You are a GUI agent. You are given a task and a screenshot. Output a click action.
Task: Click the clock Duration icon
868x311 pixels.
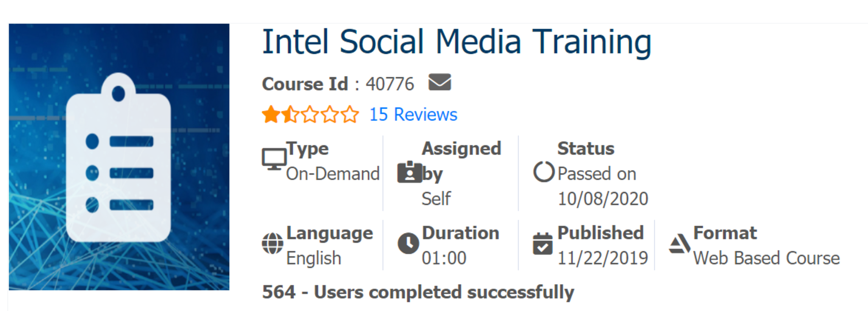pos(409,244)
